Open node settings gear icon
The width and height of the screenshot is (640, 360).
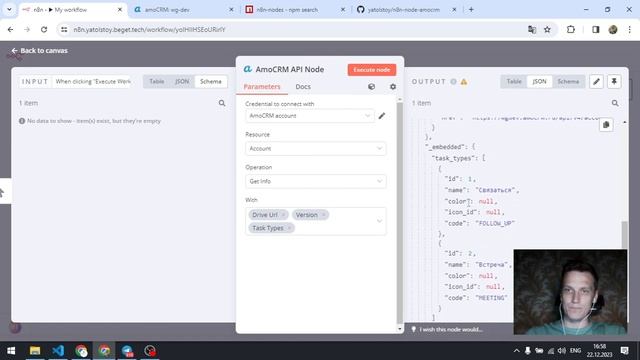tap(393, 87)
